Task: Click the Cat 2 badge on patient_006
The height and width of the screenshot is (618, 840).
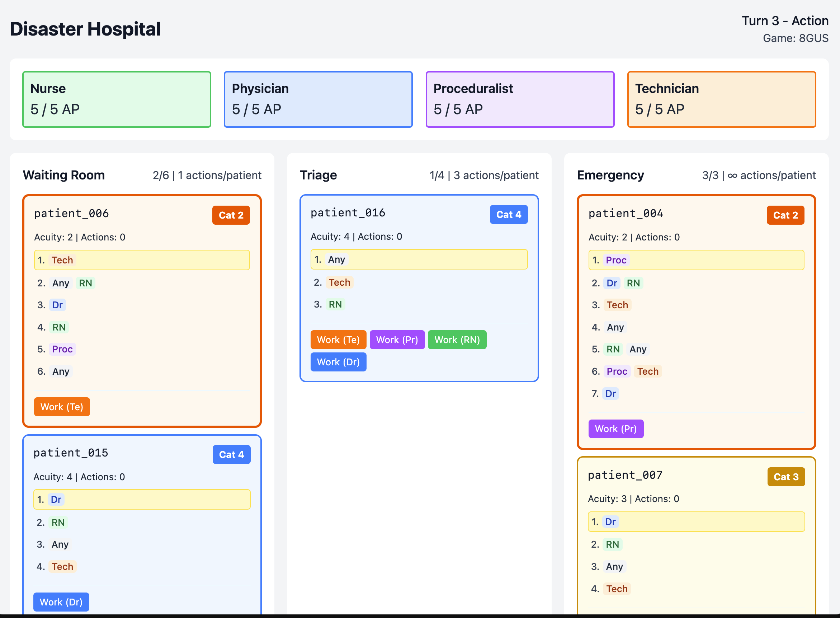Action: click(231, 215)
